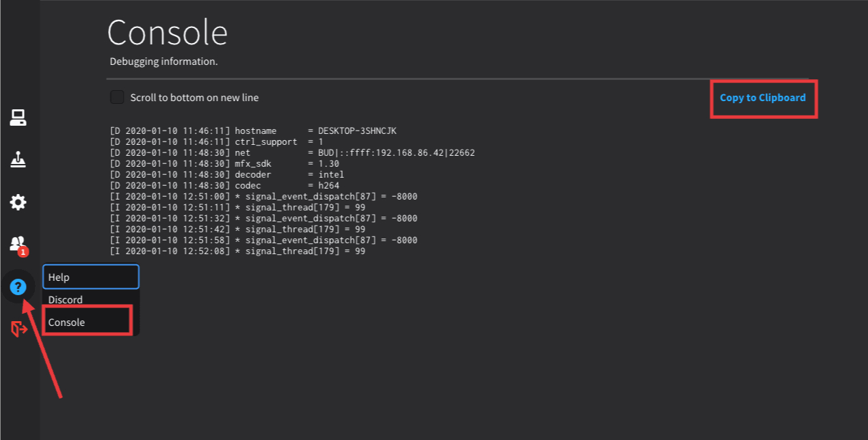Open Settings via the gear icon
This screenshot has width=868, height=440.
18,202
